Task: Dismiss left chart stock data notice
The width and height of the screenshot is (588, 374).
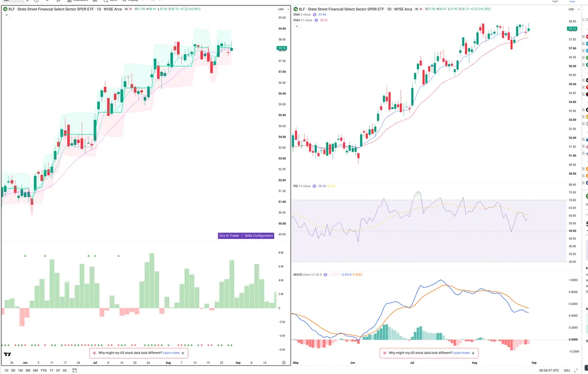Action: [183, 352]
